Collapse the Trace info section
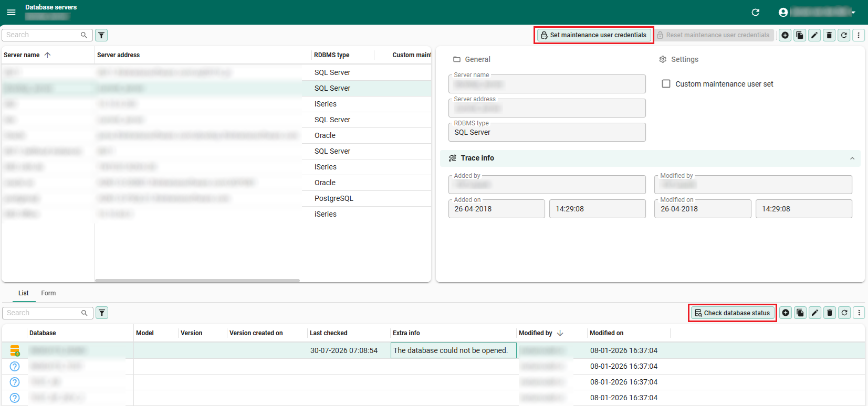 coord(852,158)
